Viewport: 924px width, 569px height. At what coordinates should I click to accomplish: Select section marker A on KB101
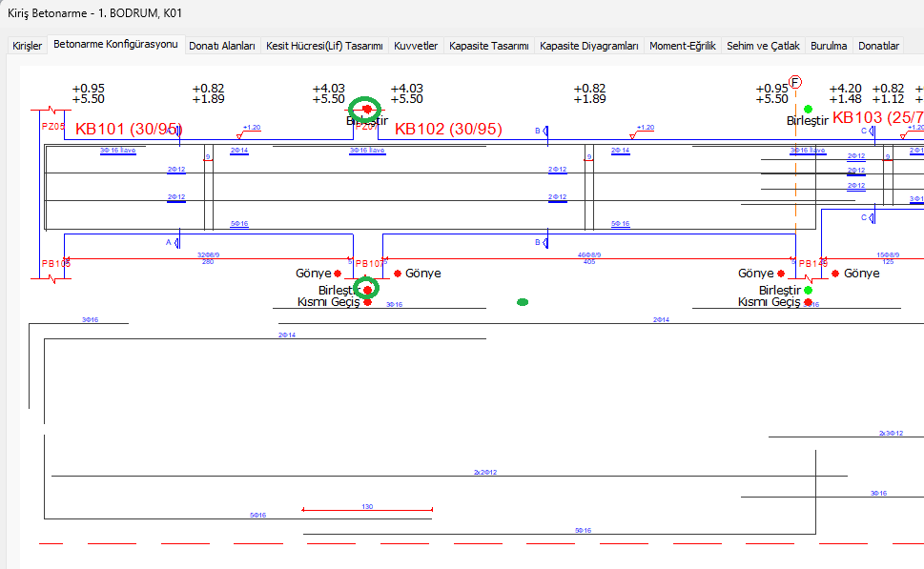tap(169, 242)
